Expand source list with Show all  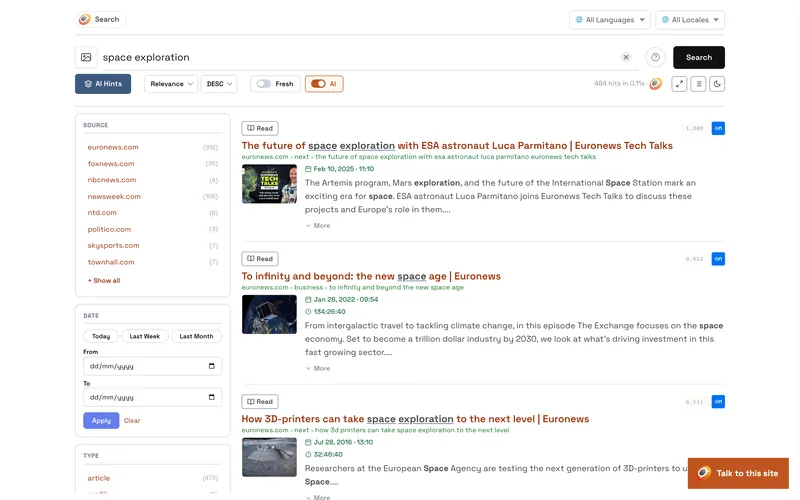(x=104, y=281)
